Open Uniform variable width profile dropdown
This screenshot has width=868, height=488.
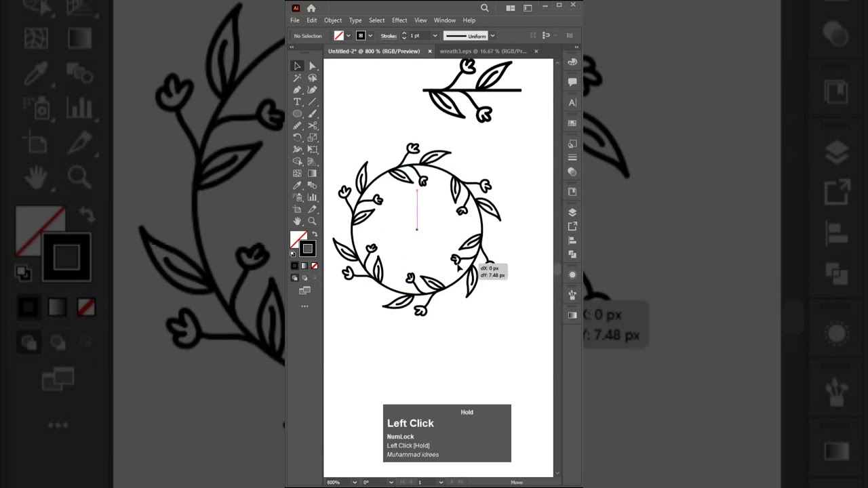492,36
